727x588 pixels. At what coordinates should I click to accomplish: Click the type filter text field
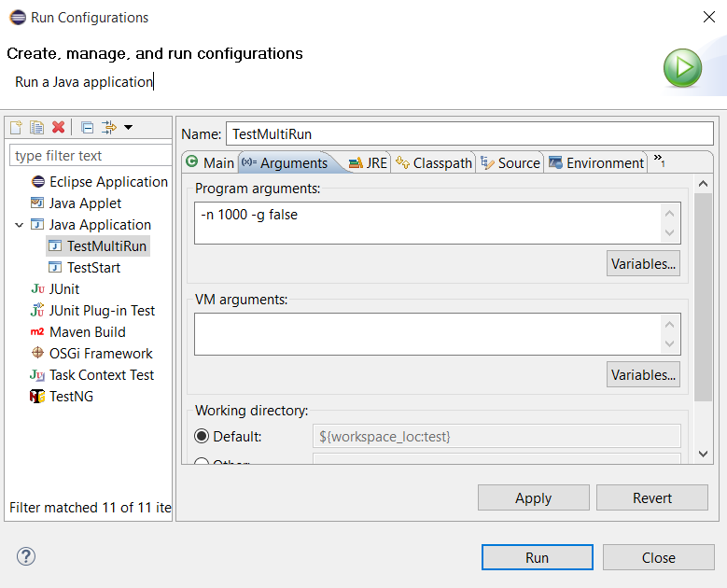coord(91,156)
